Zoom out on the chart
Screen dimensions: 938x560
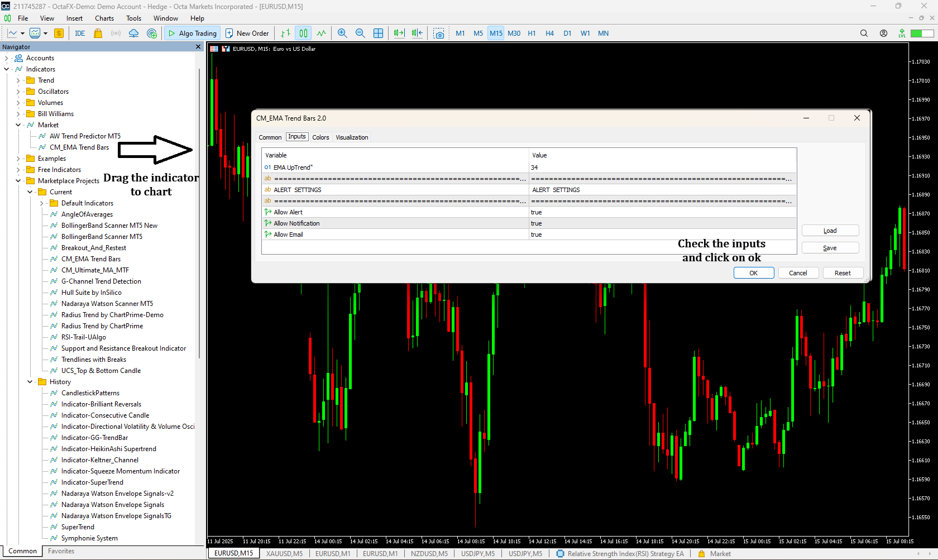point(360,33)
